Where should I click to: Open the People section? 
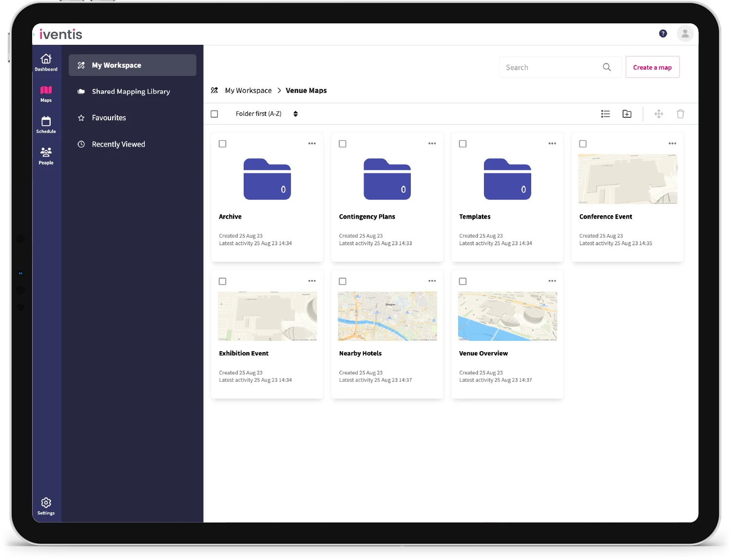click(46, 155)
